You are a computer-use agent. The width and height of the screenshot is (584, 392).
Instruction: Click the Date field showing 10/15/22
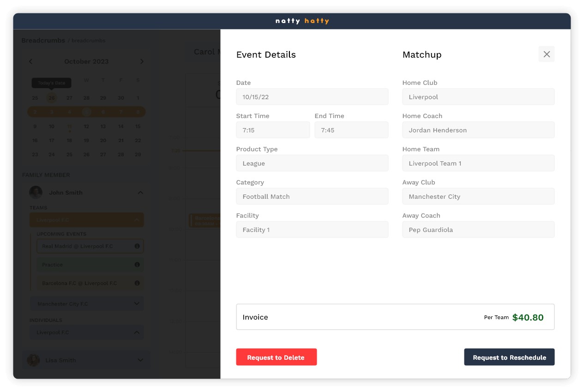tap(312, 96)
